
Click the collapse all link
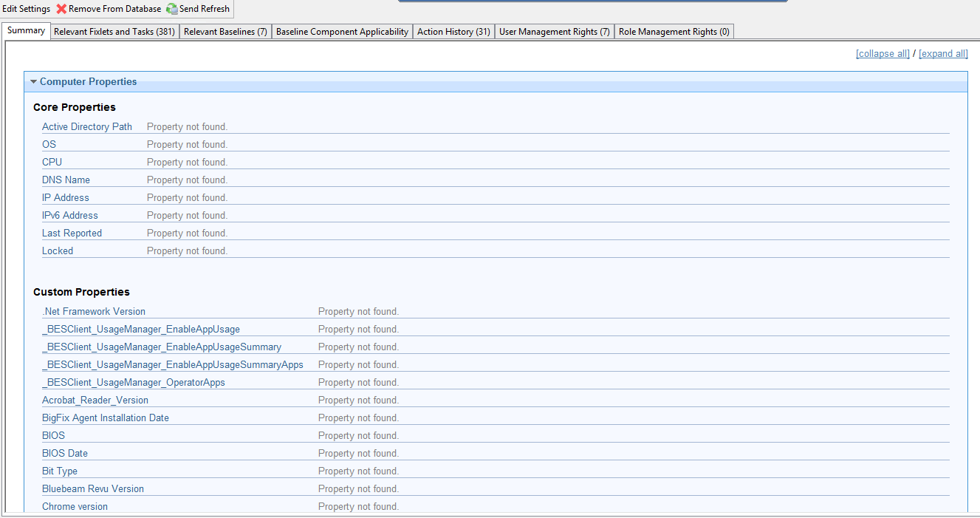883,54
